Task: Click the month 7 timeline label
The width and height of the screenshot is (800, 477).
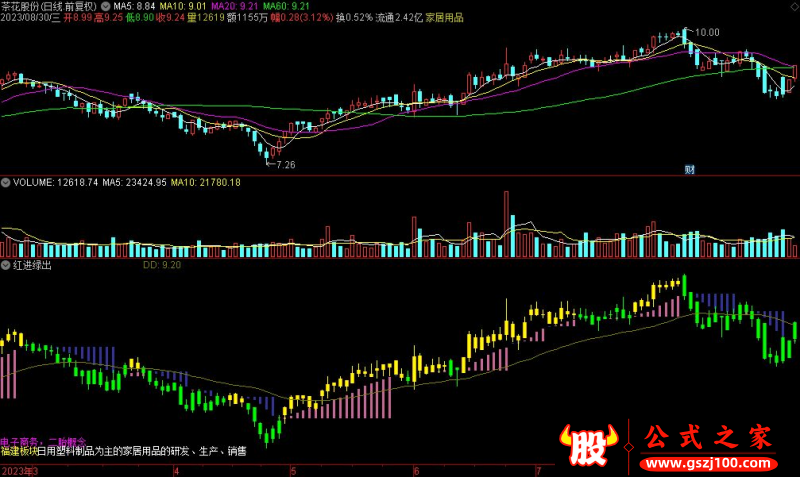Action: click(x=538, y=471)
